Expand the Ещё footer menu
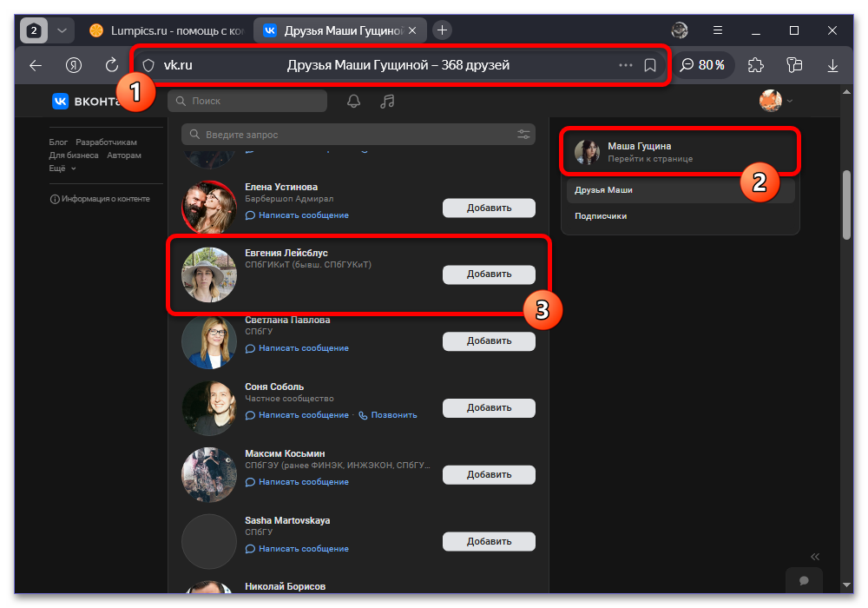868x608 pixels. (62, 169)
